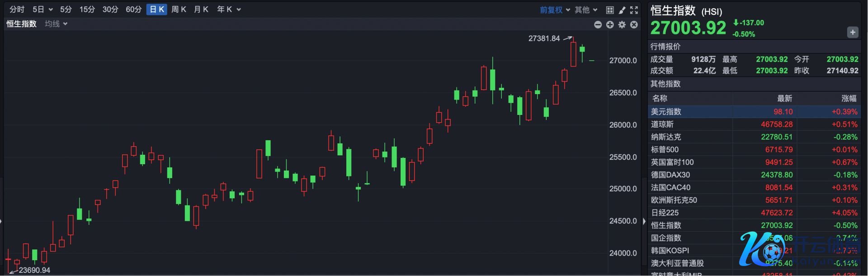Image resolution: width=868 pixels, height=276 pixels.
Task: Open the 均线 indicator dropdown
Action: pyautogui.click(x=56, y=24)
